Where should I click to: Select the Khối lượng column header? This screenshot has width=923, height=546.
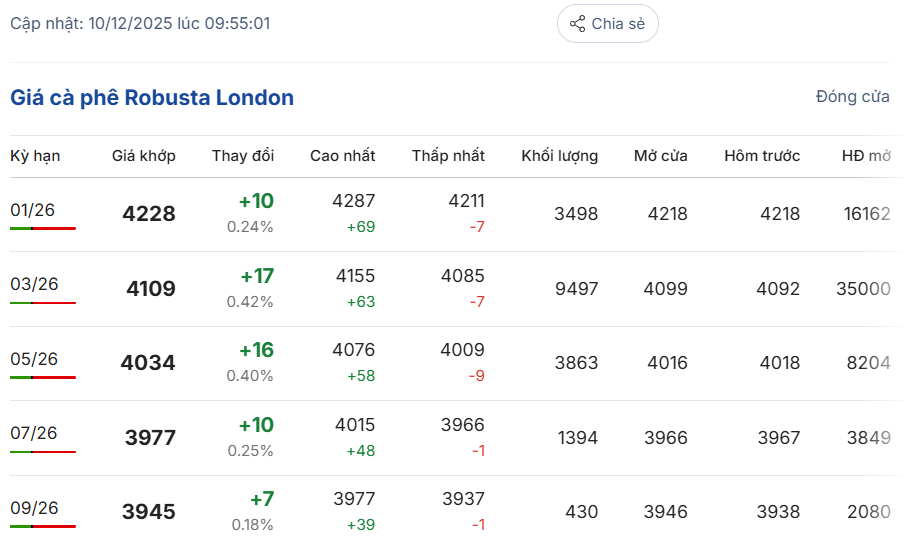click(559, 156)
